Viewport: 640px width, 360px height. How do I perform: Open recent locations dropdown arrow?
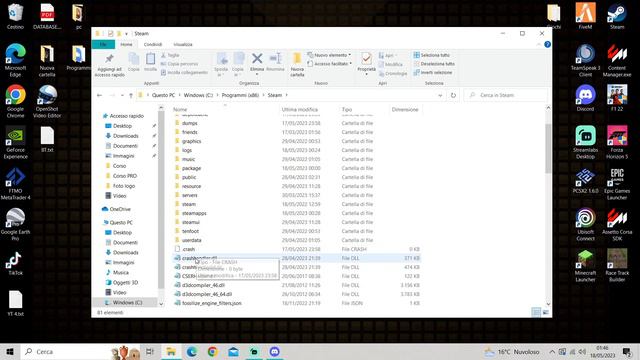122,96
